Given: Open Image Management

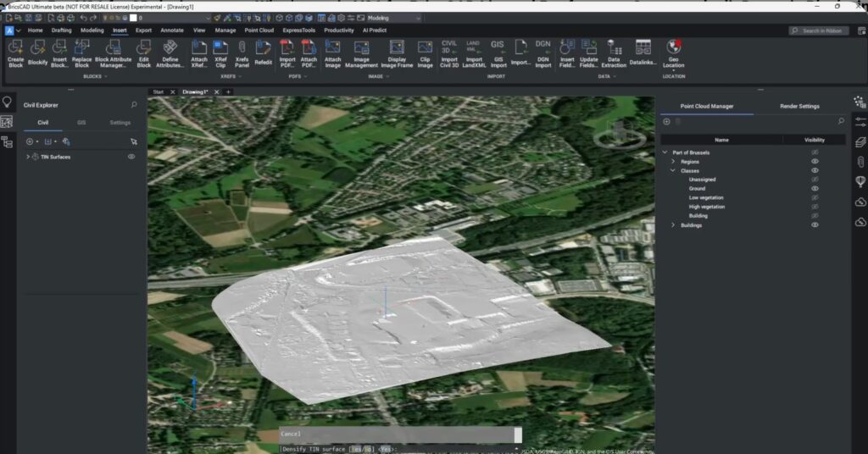Looking at the screenshot, I should pos(361,53).
